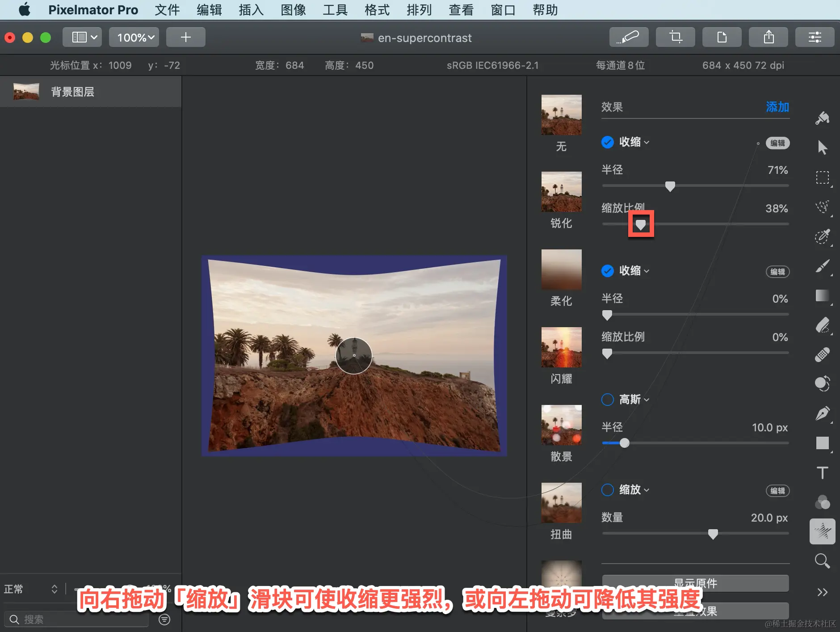Screen dimensions: 840x632
Task: Select the 闪耀 effect preset thumbnail
Action: click(x=562, y=347)
